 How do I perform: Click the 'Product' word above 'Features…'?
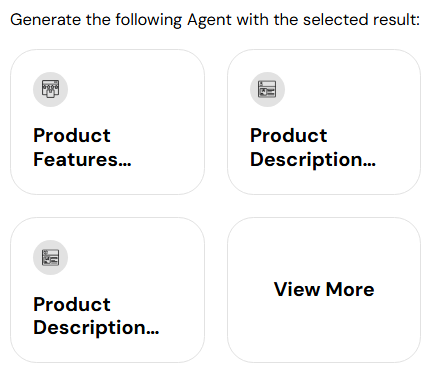(x=72, y=135)
